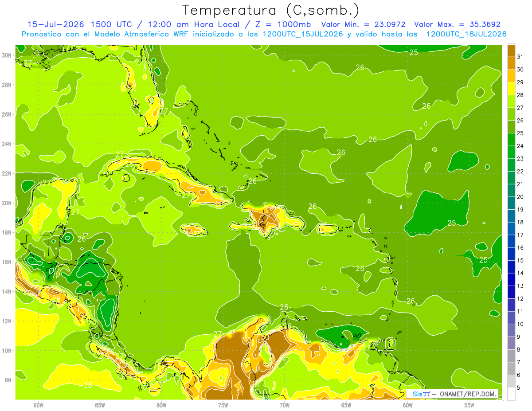532x411 pixels.
Task: Click the '16N' latitude axis label
Action: tap(8, 262)
